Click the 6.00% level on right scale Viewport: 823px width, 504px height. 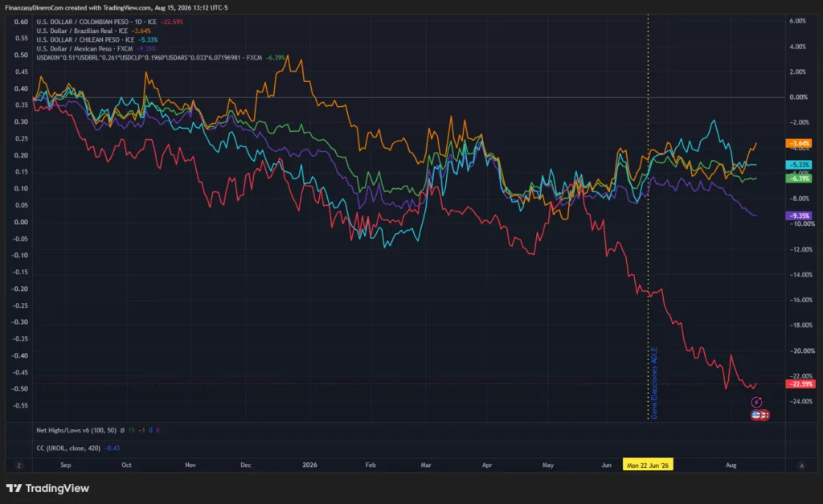click(x=798, y=21)
